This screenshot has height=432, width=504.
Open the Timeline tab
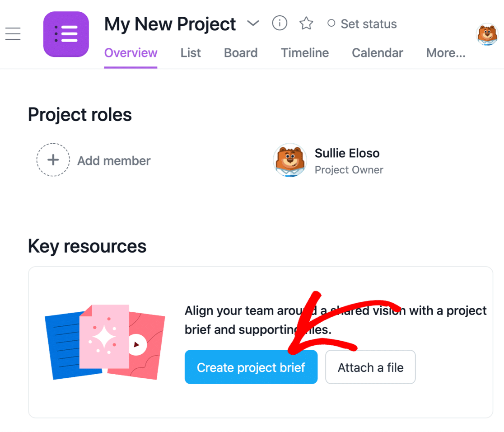[x=305, y=53]
